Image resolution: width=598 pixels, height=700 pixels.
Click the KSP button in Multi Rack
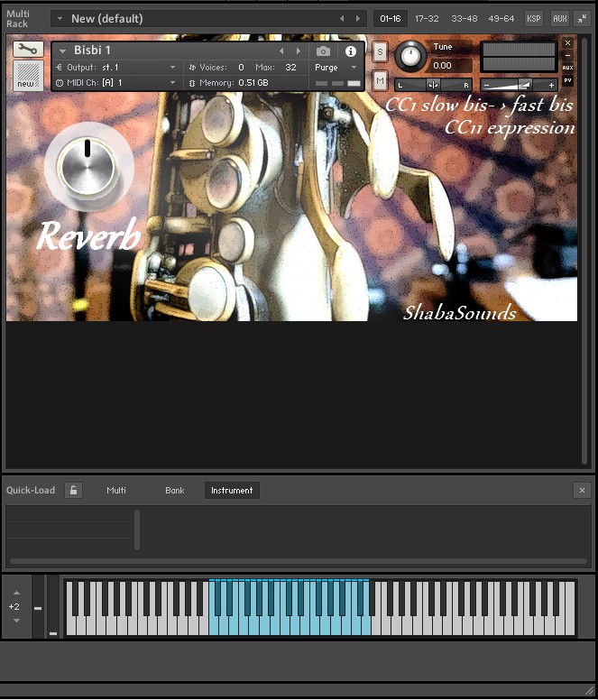tap(534, 18)
